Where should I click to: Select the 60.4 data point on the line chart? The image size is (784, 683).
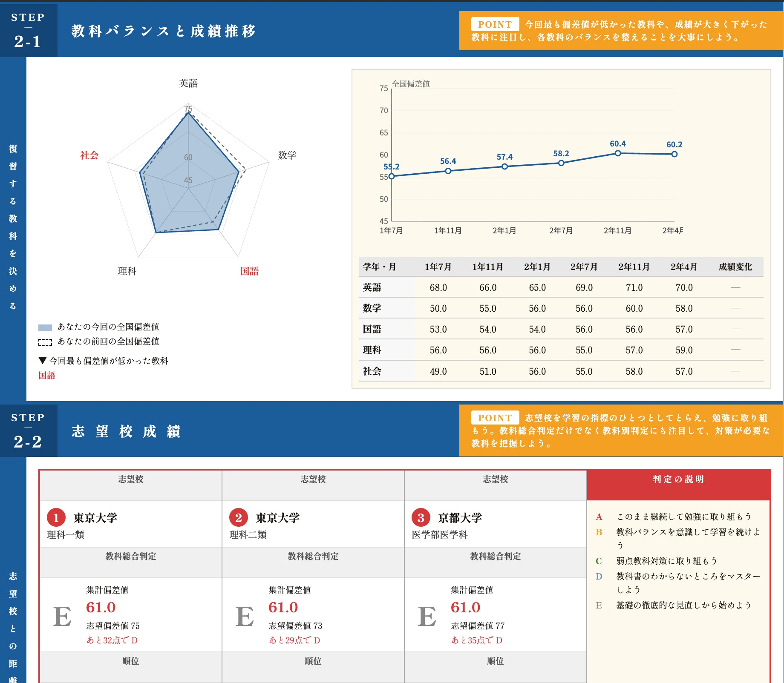(617, 153)
